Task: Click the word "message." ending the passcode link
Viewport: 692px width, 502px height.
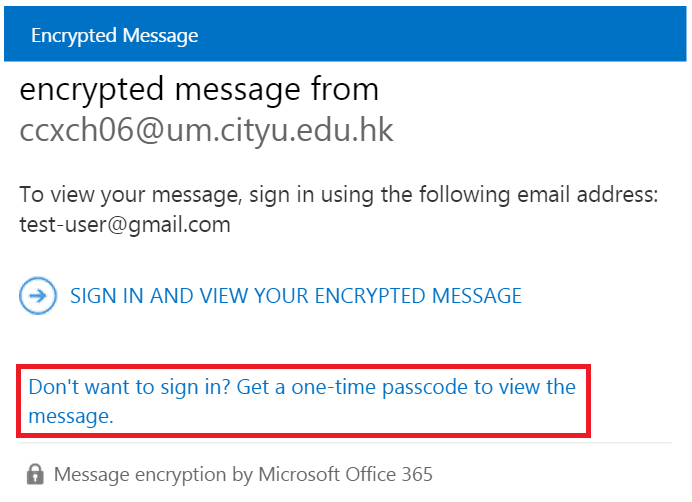Action: (70, 416)
